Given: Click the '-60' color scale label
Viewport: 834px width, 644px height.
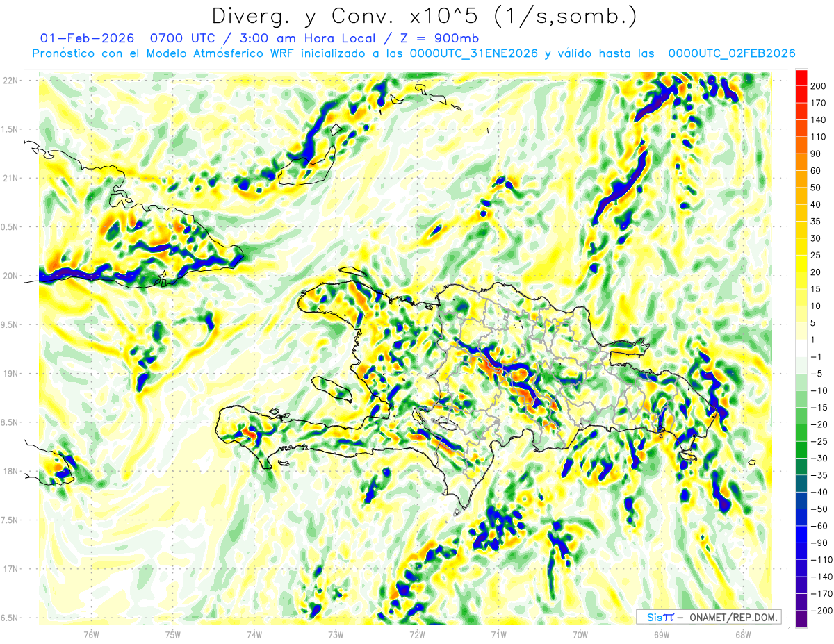Looking at the screenshot, I should click(819, 526).
